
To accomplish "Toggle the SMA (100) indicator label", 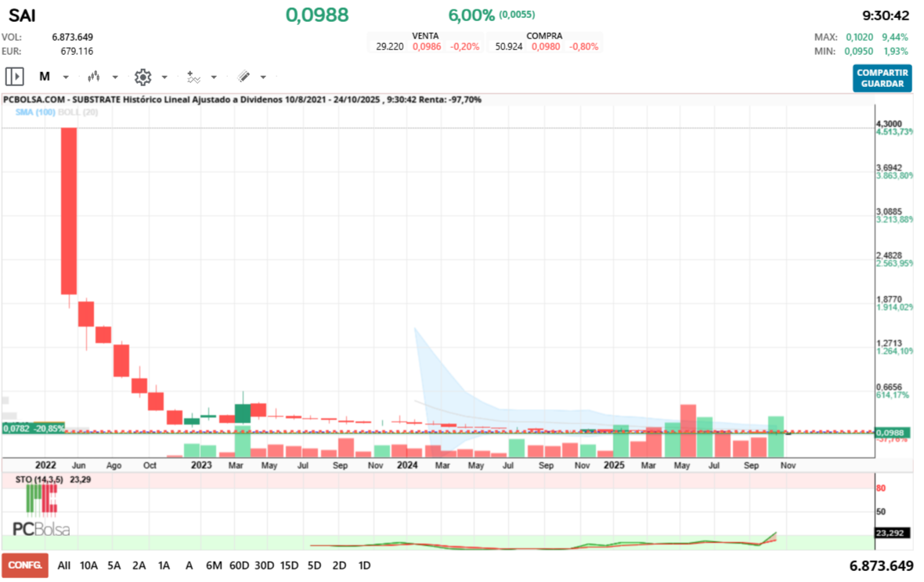I will coord(34,112).
